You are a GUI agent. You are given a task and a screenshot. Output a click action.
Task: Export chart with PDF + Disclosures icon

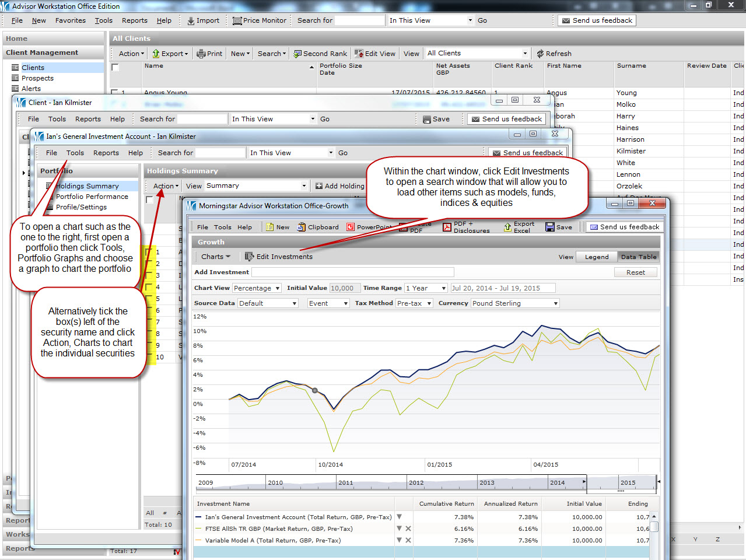pos(447,227)
